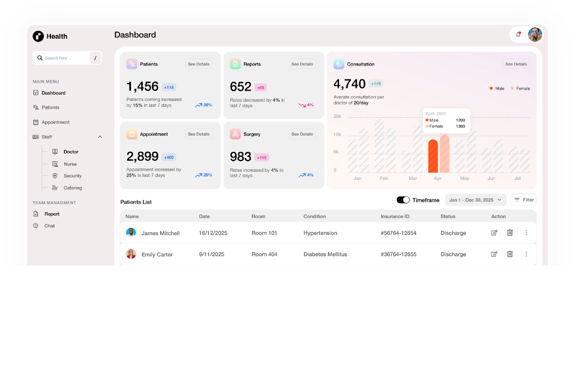Click the Patients sidebar icon
The image size is (575, 392).
[x=36, y=107]
